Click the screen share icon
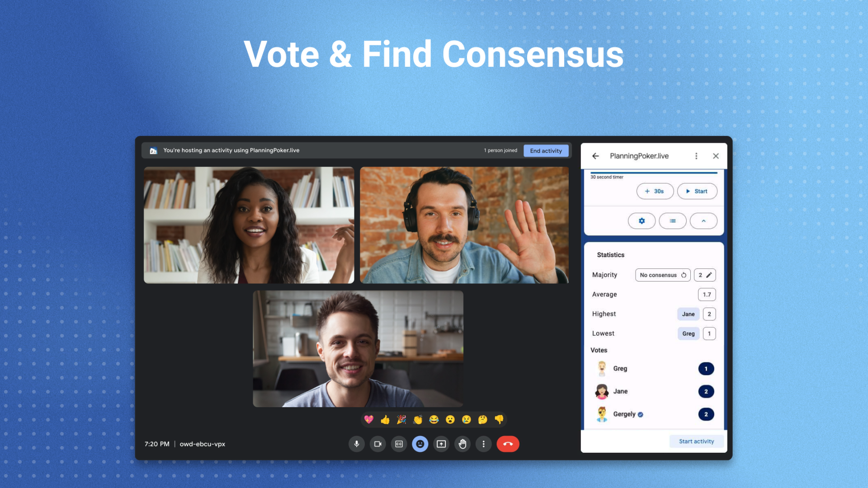 tap(441, 444)
